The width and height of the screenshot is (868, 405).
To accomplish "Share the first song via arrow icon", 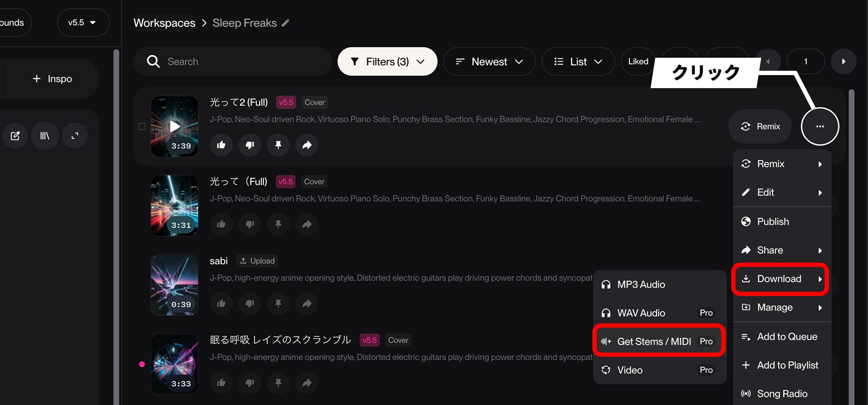I will (x=307, y=145).
